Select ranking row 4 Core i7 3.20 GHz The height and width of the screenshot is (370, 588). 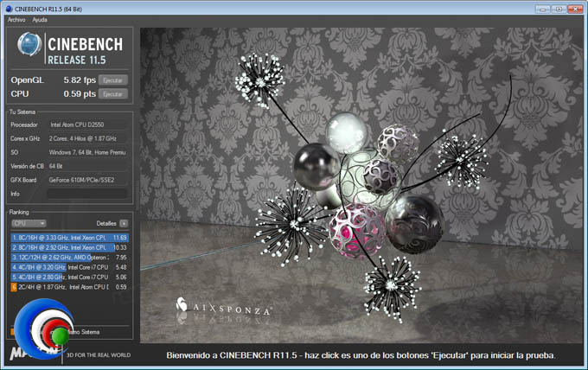(x=69, y=267)
